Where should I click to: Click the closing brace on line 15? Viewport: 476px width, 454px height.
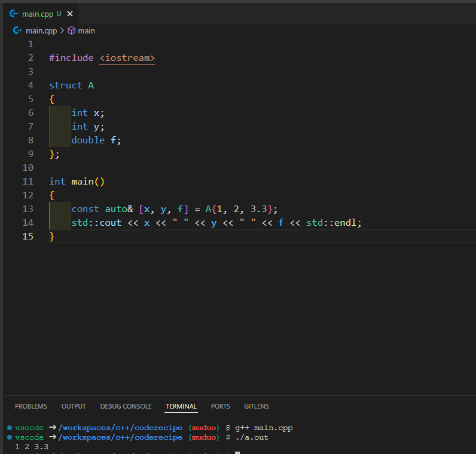pos(52,236)
